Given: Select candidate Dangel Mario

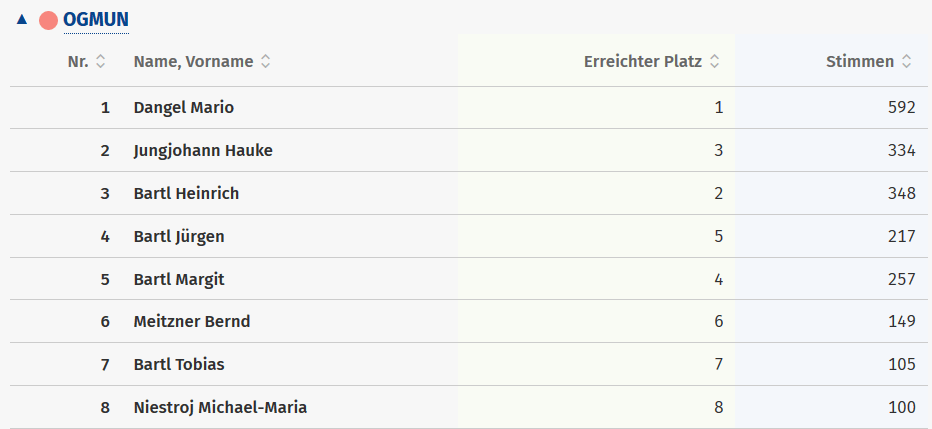Looking at the screenshot, I should 184,108.
